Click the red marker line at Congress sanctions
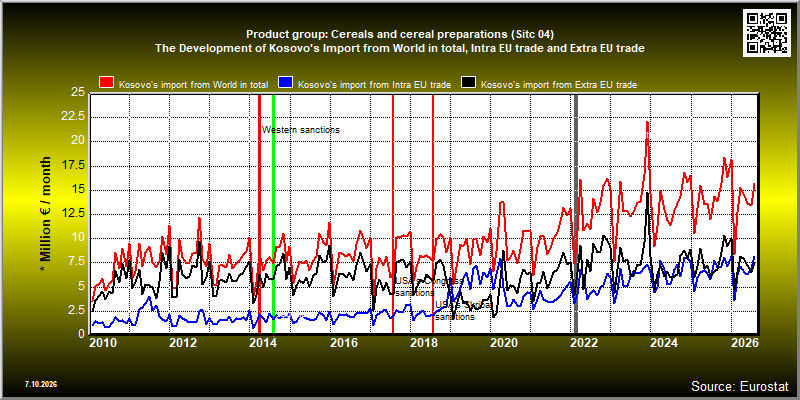Viewport: 800px width, 400px height. [x=393, y=214]
